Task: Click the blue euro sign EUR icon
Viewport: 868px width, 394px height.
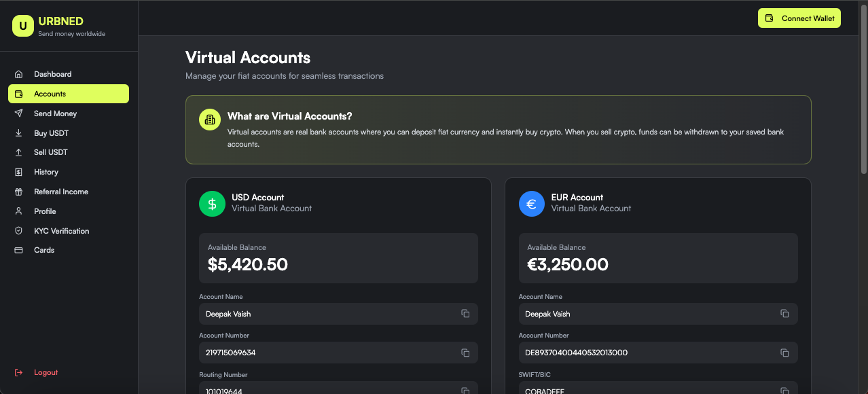Action: pos(531,204)
